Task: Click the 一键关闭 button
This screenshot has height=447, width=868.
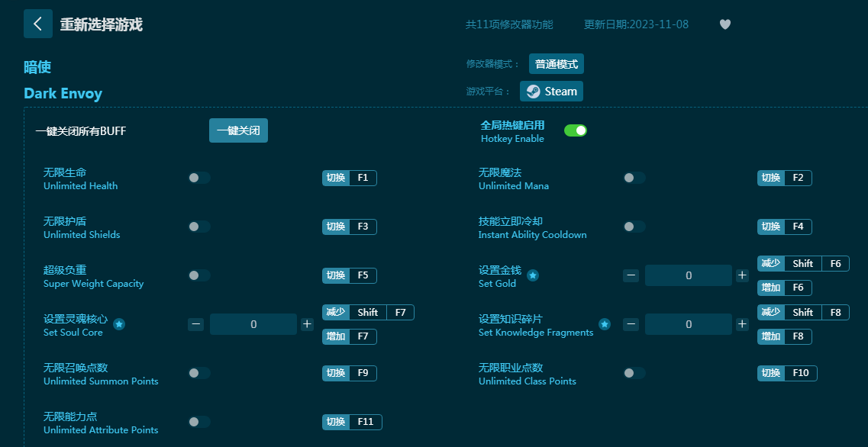Action: (x=238, y=130)
